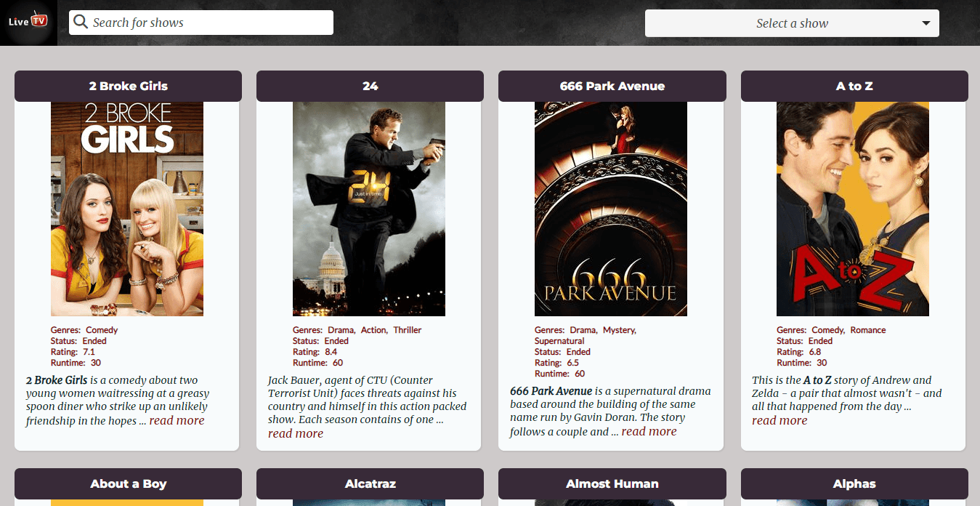This screenshot has width=980, height=506.
Task: Open the 2 Broke Girls poster
Action: pyautogui.click(x=127, y=209)
